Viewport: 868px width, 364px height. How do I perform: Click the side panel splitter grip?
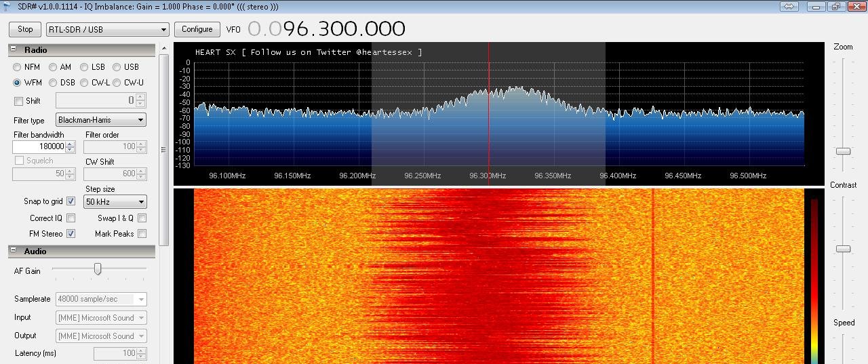pos(163,150)
